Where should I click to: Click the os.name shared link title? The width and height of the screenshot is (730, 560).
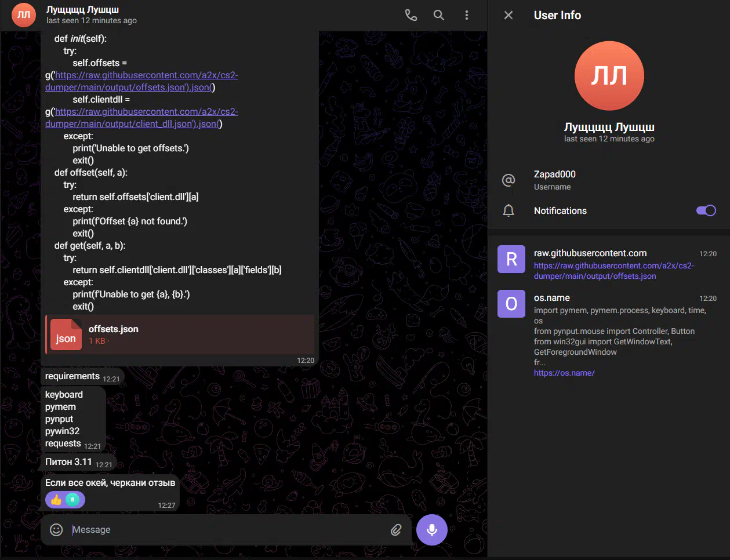pos(552,297)
